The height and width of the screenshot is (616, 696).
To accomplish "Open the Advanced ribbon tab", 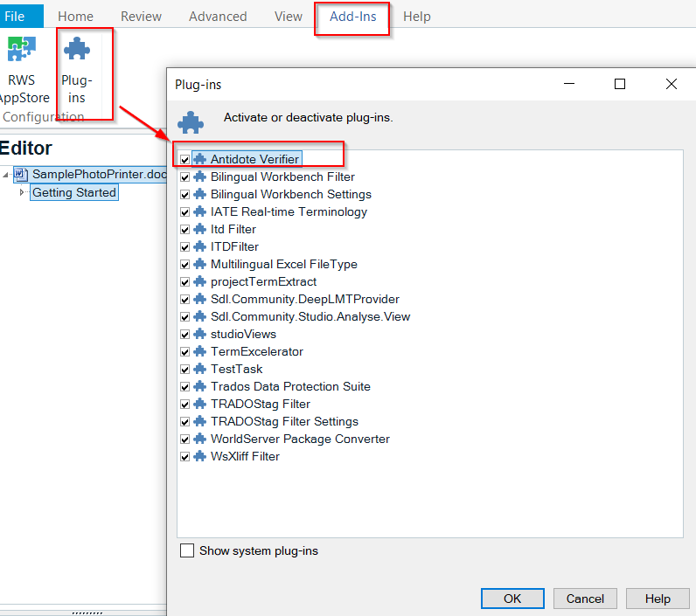I will 218,17.
